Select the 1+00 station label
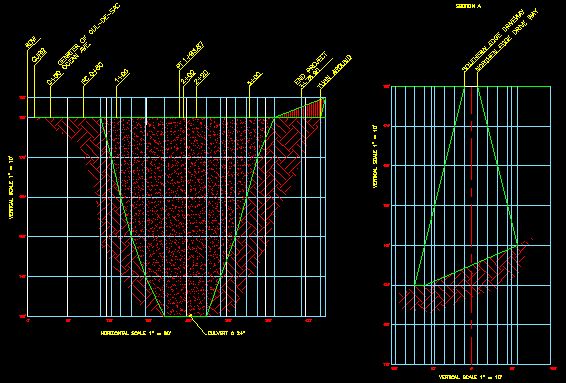 point(122,80)
